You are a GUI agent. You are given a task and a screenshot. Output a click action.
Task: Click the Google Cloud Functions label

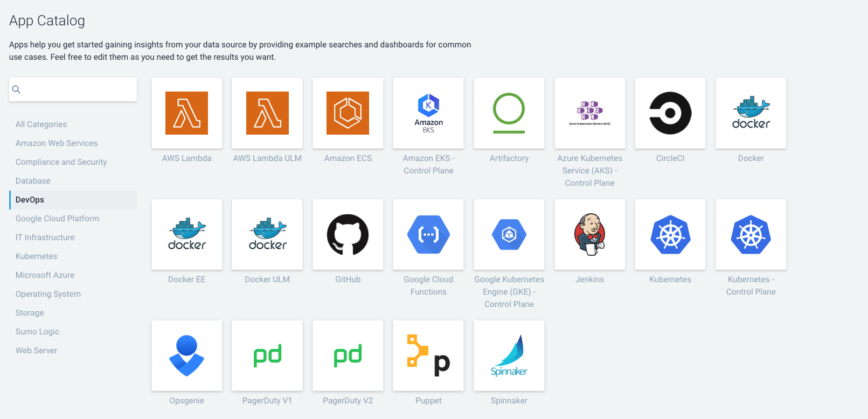428,285
